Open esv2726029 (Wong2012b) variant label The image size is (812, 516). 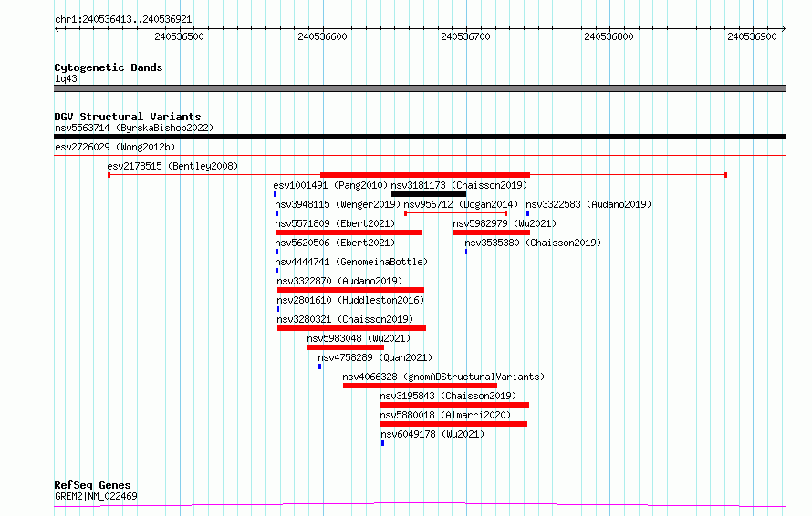[115, 147]
